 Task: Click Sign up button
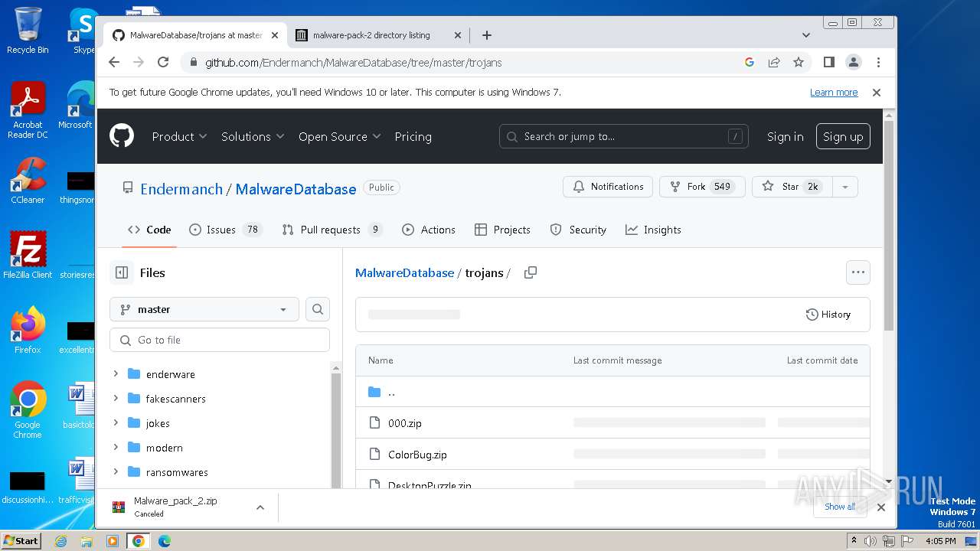tap(843, 136)
